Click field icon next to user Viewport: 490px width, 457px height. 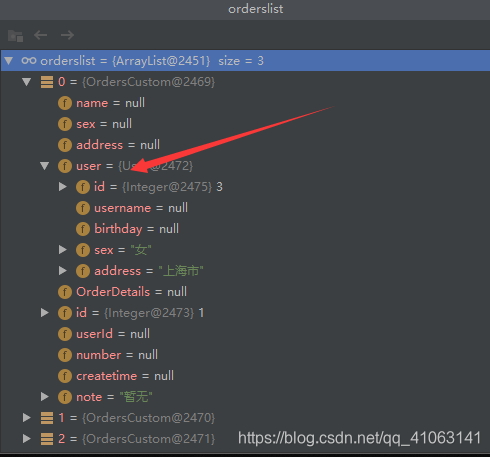click(65, 166)
